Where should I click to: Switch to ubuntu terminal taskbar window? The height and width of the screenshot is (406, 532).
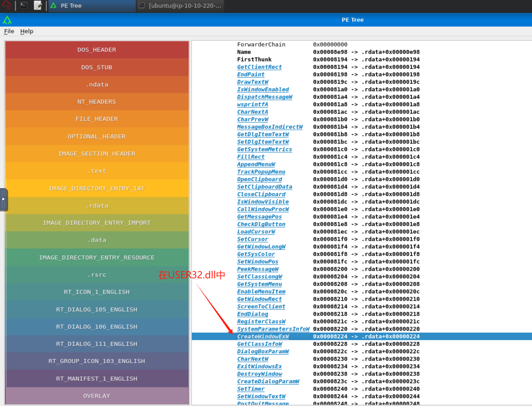180,6
